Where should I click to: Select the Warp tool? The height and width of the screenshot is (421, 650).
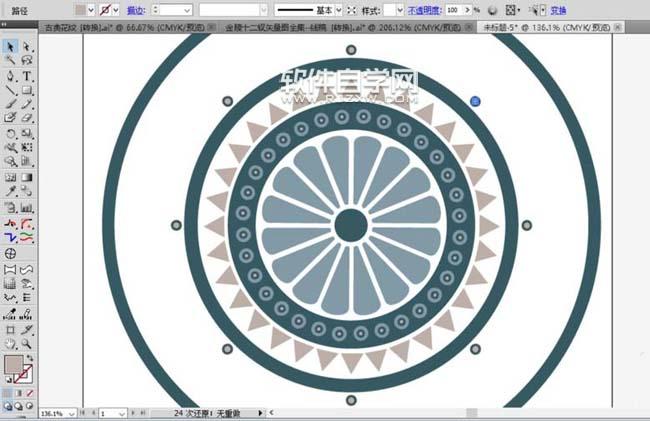click(10, 148)
